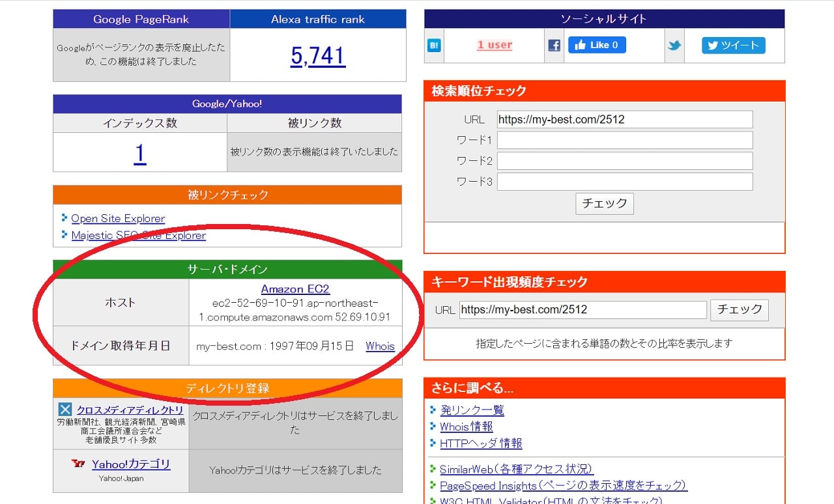Image resolution: width=834 pixels, height=504 pixels.
Task: Open the Alexa traffic rank 5,741 link
Action: 318,56
